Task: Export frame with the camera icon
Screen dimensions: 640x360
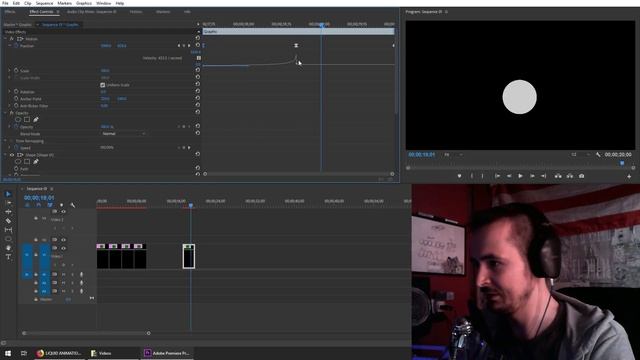Action: pyautogui.click(x=582, y=176)
